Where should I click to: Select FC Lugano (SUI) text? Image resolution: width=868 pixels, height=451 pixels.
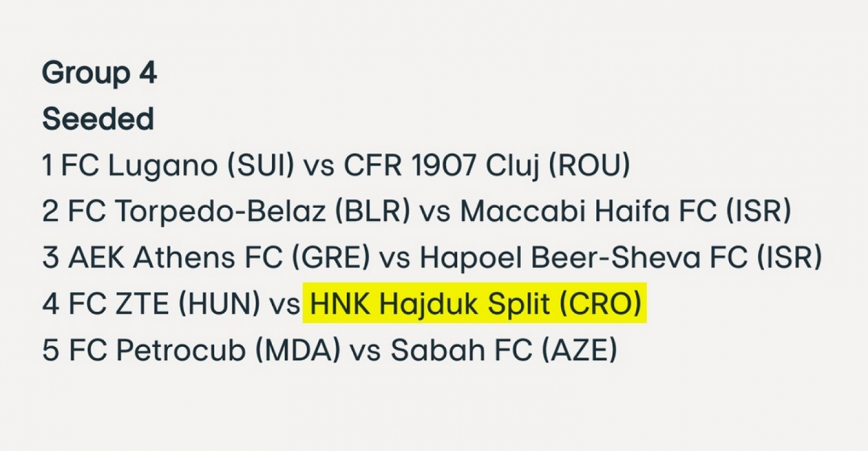coord(177,165)
